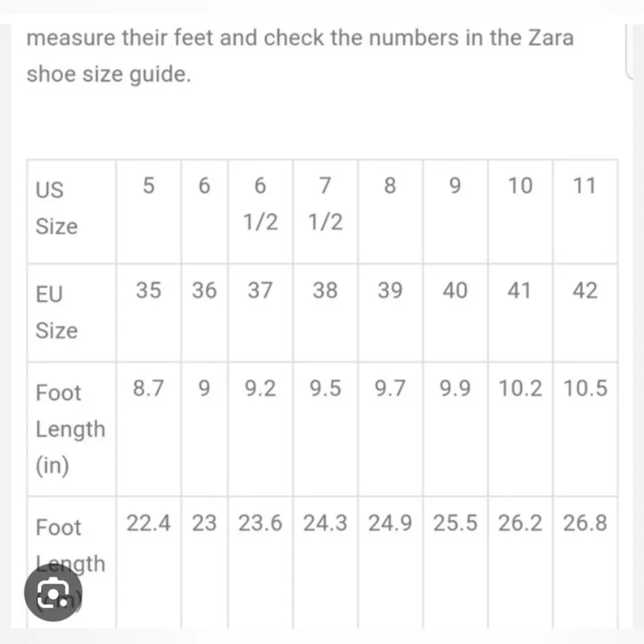Click the 8.7 inch foot length cell
This screenshot has width=644, height=644.
[x=149, y=429]
